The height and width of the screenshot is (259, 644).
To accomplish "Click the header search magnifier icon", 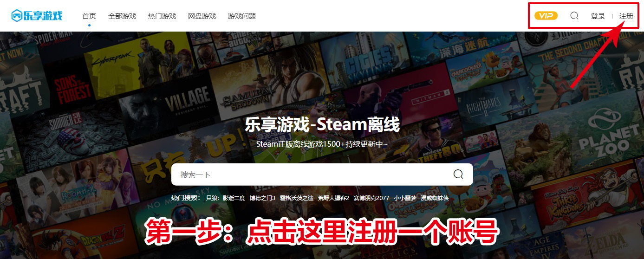I will point(574,16).
